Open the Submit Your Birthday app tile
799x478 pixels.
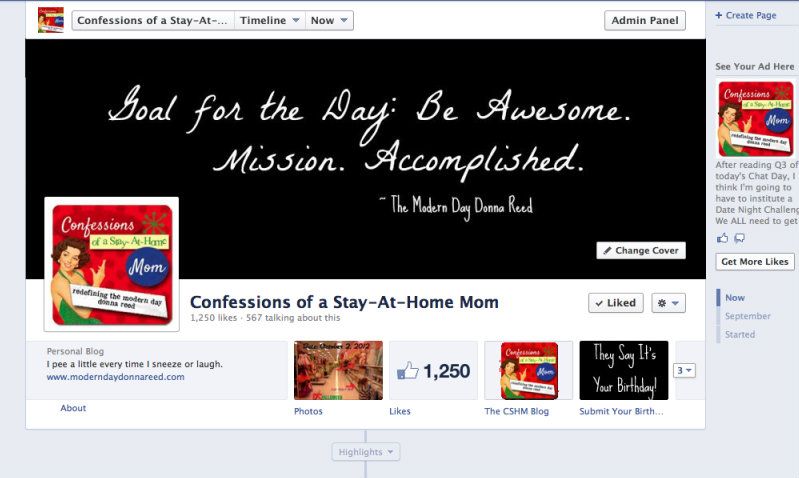pos(624,370)
